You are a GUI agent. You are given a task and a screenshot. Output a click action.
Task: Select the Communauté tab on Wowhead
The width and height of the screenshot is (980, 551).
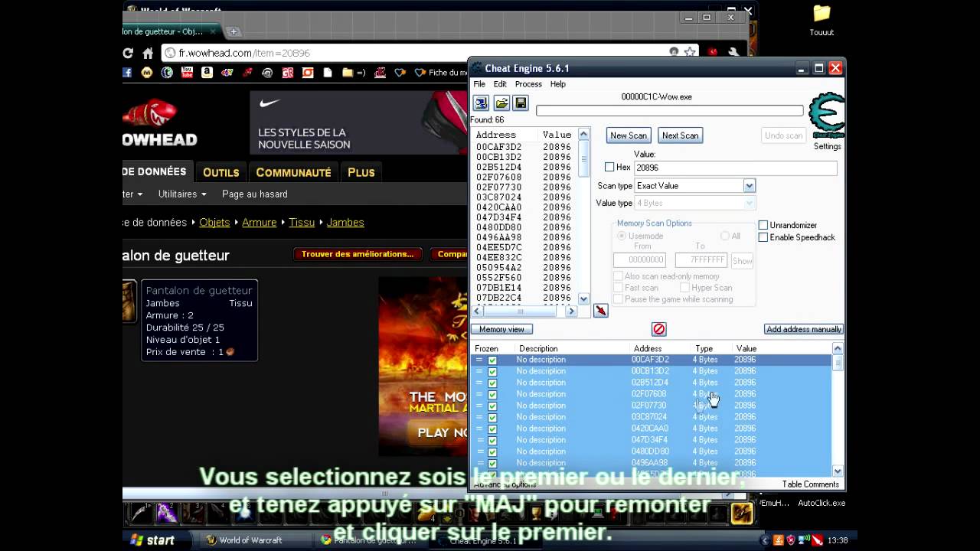(293, 172)
